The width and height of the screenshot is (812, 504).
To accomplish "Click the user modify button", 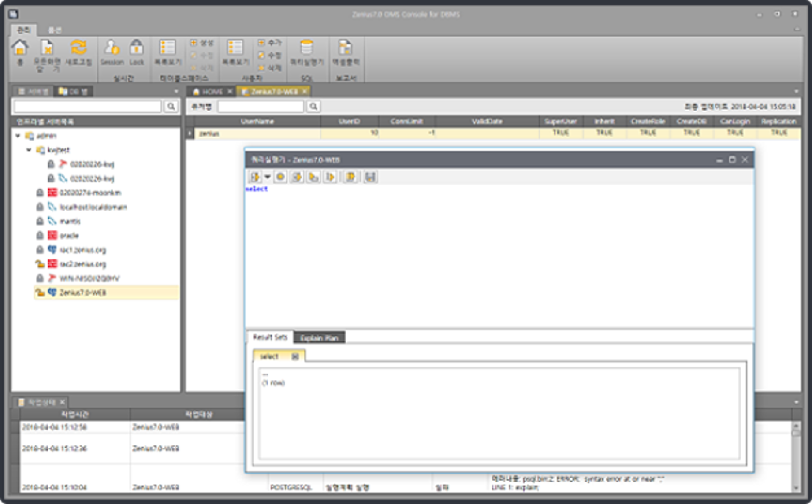I will pyautogui.click(x=269, y=55).
